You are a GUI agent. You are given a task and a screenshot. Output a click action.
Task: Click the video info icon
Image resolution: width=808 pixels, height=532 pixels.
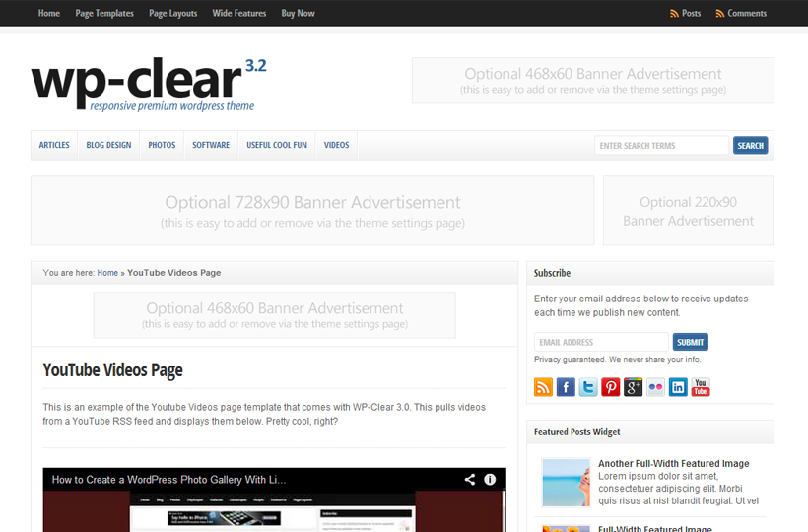click(x=490, y=480)
